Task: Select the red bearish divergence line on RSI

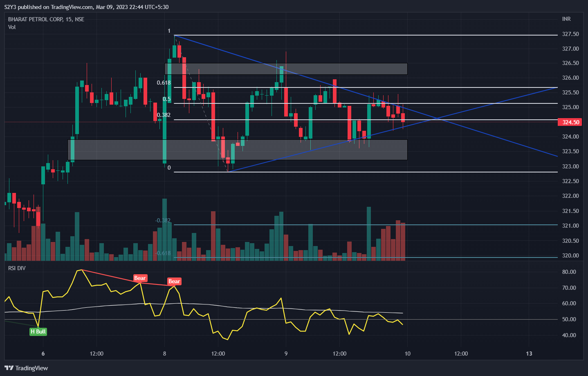Action: [128, 278]
